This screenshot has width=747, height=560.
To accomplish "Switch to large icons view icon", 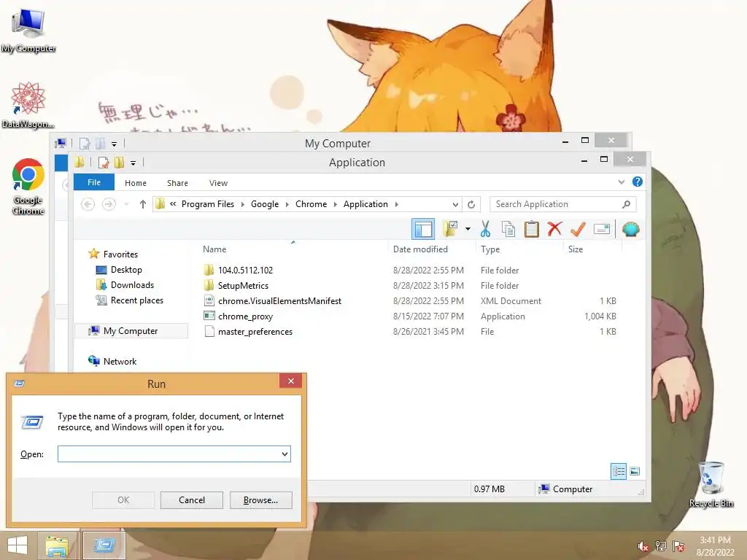I will [x=635, y=472].
